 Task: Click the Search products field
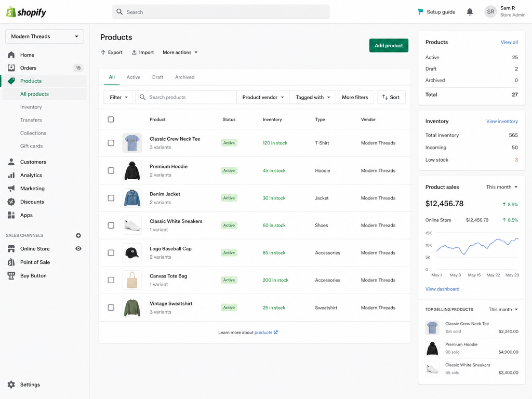(x=186, y=97)
